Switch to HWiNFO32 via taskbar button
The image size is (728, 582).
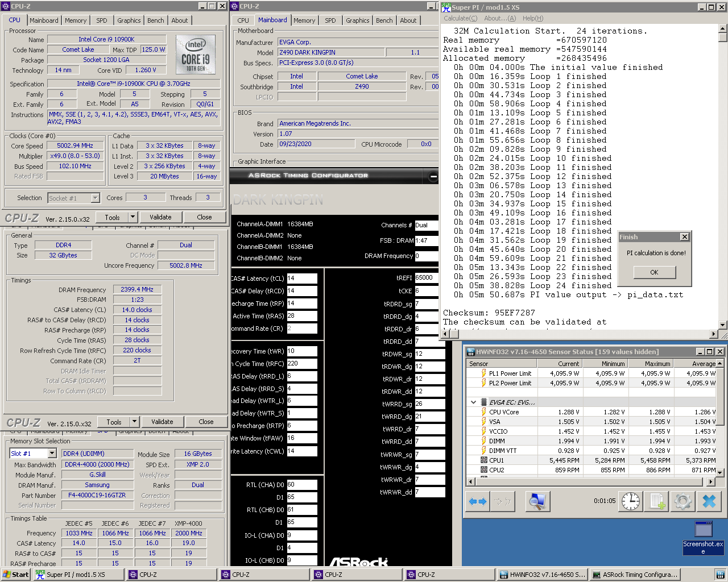click(x=542, y=575)
